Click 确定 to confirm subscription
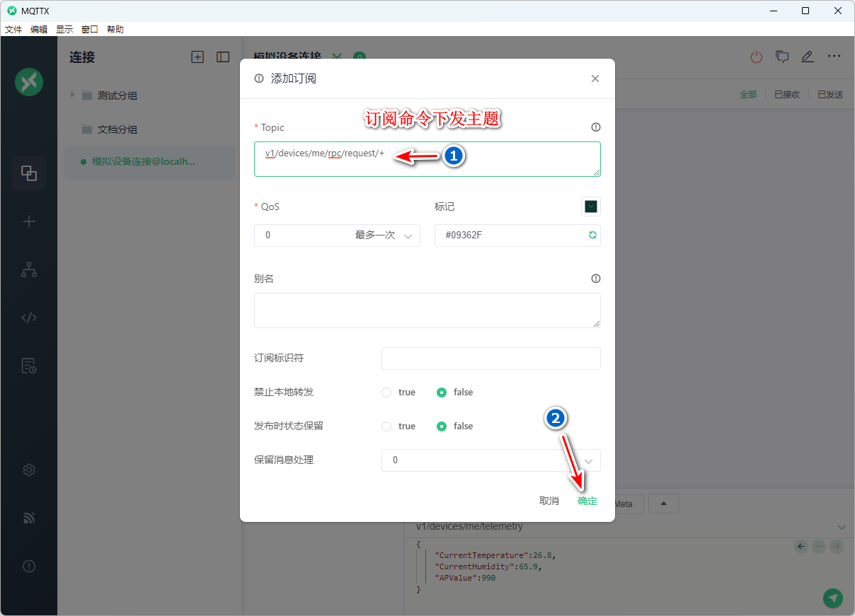Viewport: 855px width, 616px height. click(587, 501)
